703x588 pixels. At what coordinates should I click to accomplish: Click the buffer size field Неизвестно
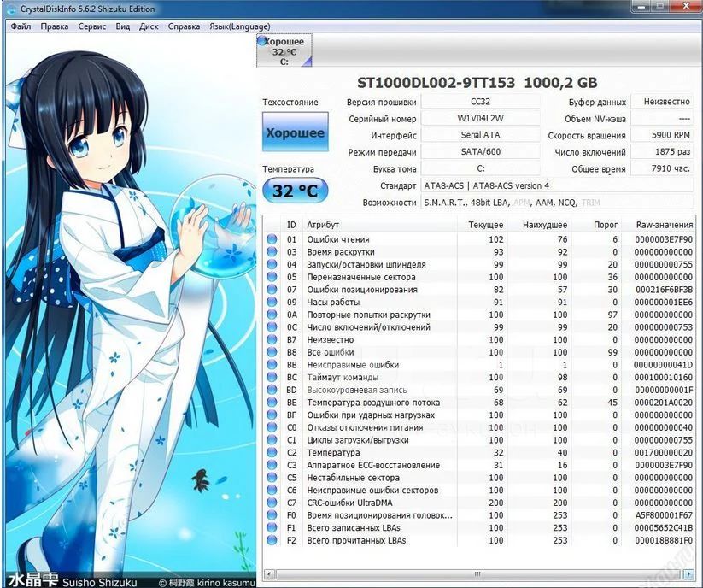coord(662,102)
